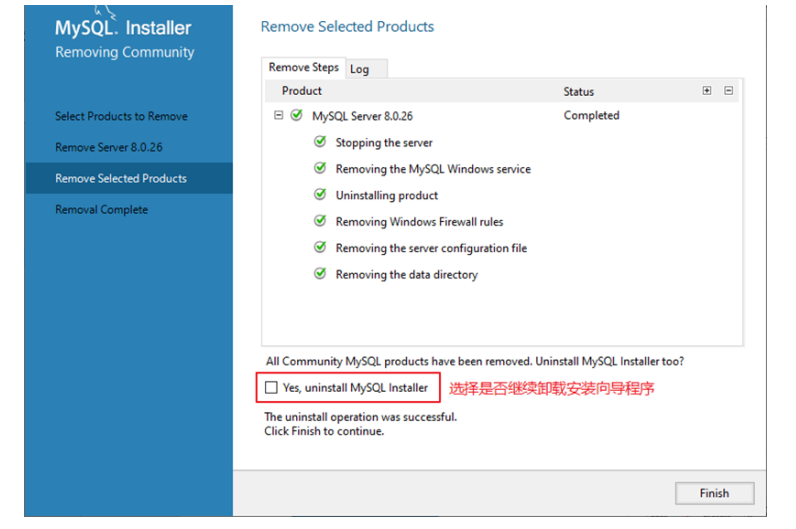
Task: Click the Product column header
Action: tap(302, 91)
